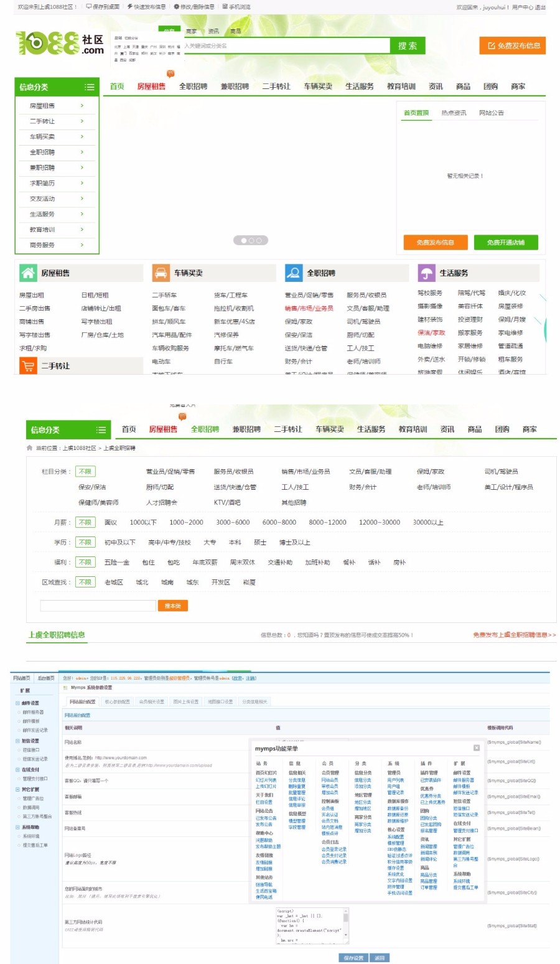Select the house icon beside 房屋租售 section
Viewport: 560px width, 964px height.
coord(29,273)
